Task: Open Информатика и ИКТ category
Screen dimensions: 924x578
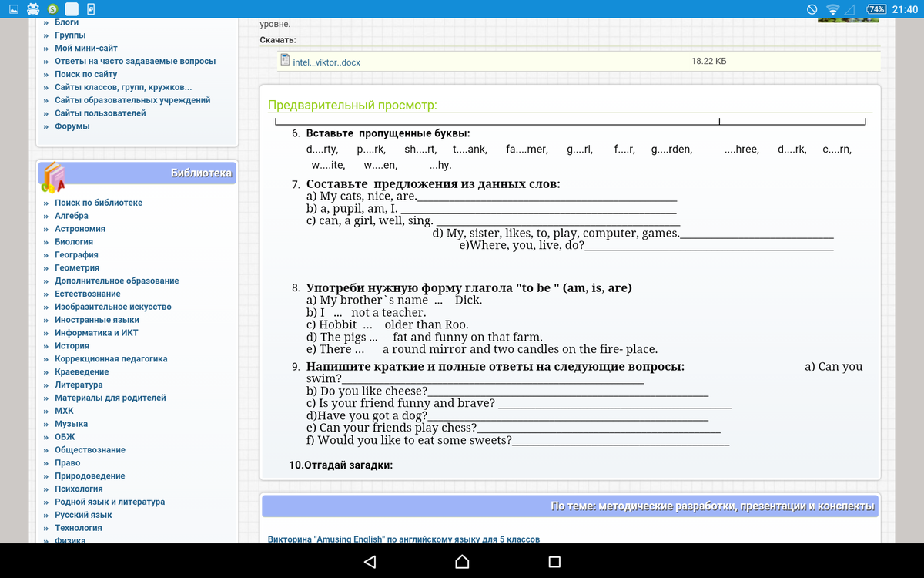Action: tap(96, 333)
